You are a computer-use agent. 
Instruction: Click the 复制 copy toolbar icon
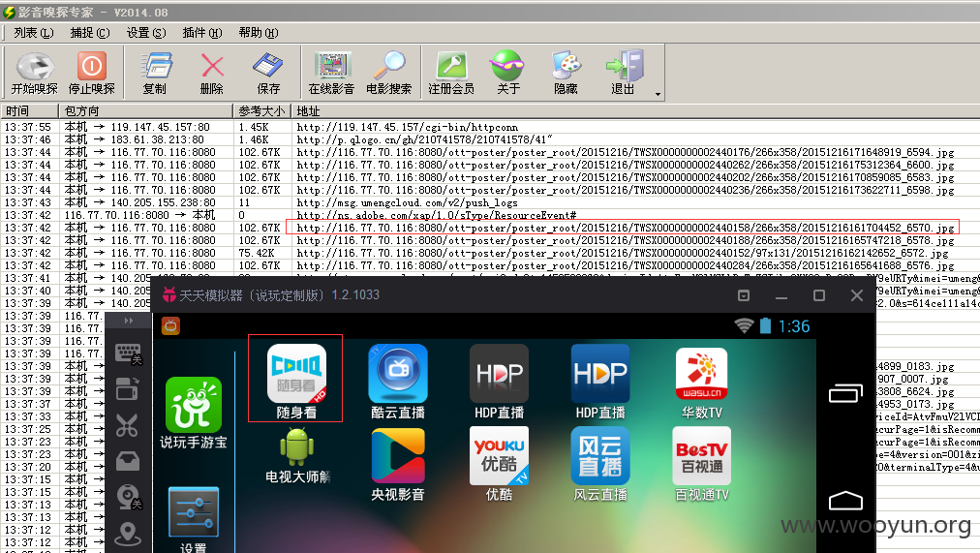154,73
